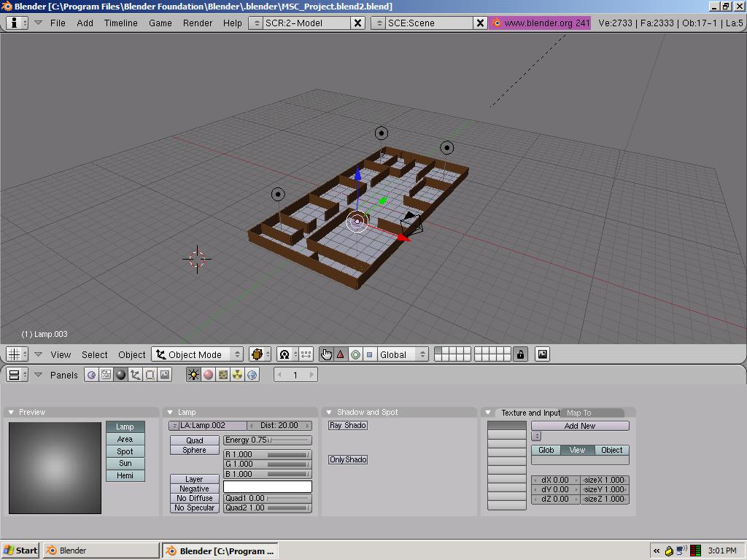The height and width of the screenshot is (560, 747).
Task: Open the World buttons globe icon
Action: (x=252, y=375)
